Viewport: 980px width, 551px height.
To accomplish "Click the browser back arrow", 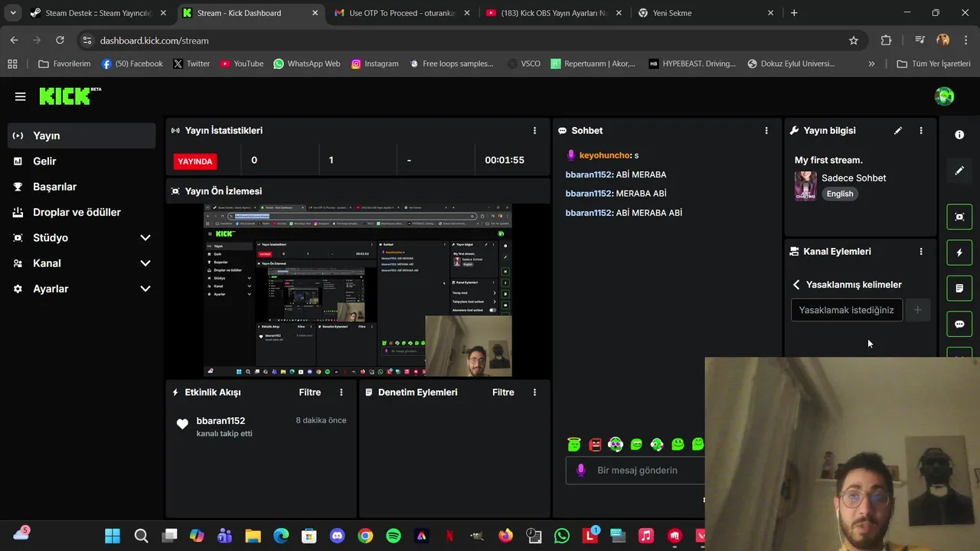I will (14, 40).
